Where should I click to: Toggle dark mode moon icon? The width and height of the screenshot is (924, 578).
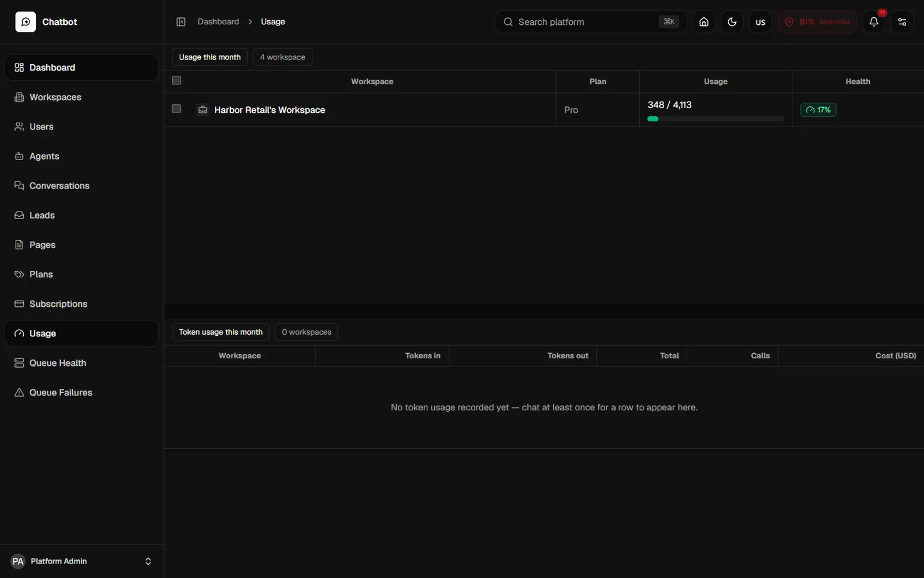coord(732,22)
